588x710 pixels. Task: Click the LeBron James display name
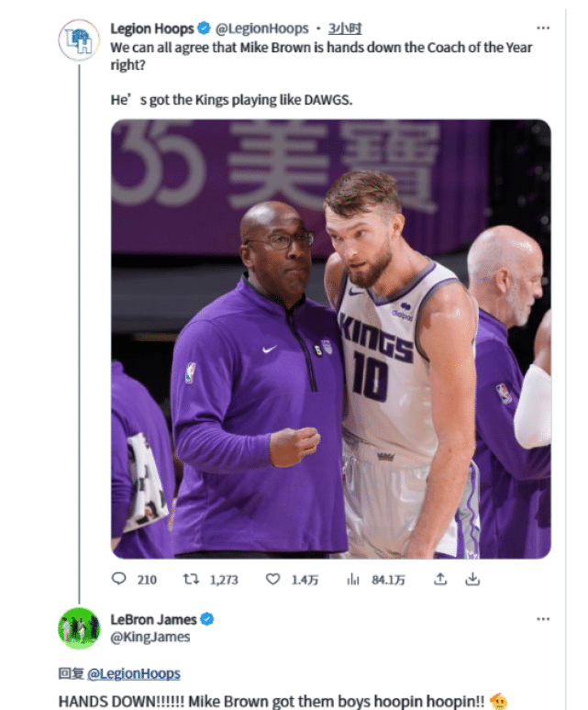(x=153, y=619)
